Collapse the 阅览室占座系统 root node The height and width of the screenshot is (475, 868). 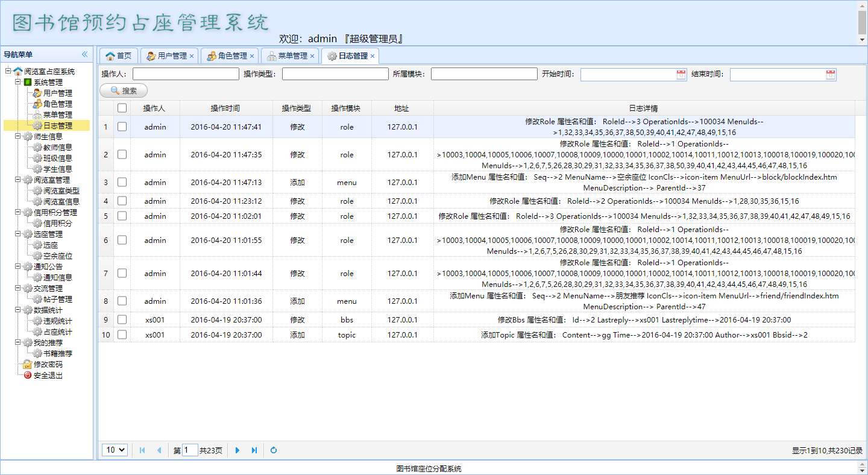click(8, 71)
